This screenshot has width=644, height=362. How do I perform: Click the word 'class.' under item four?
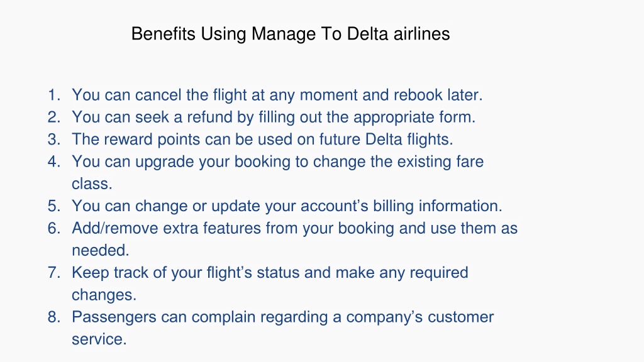click(92, 184)
